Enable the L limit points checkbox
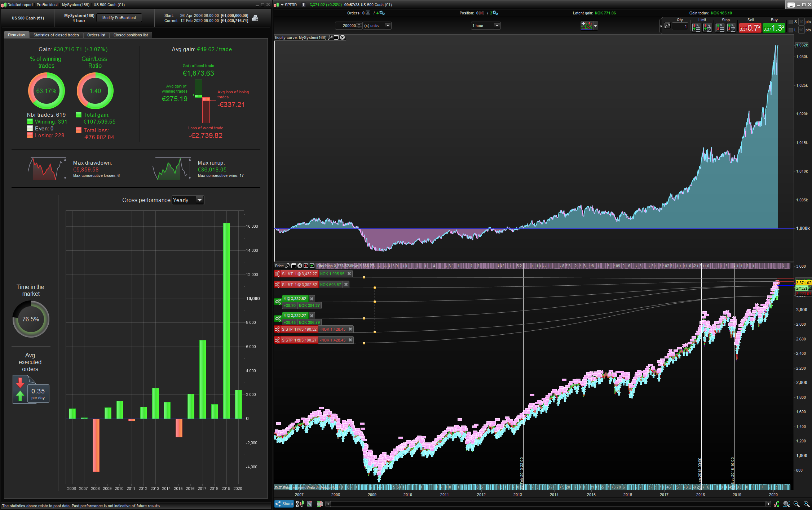 click(791, 30)
